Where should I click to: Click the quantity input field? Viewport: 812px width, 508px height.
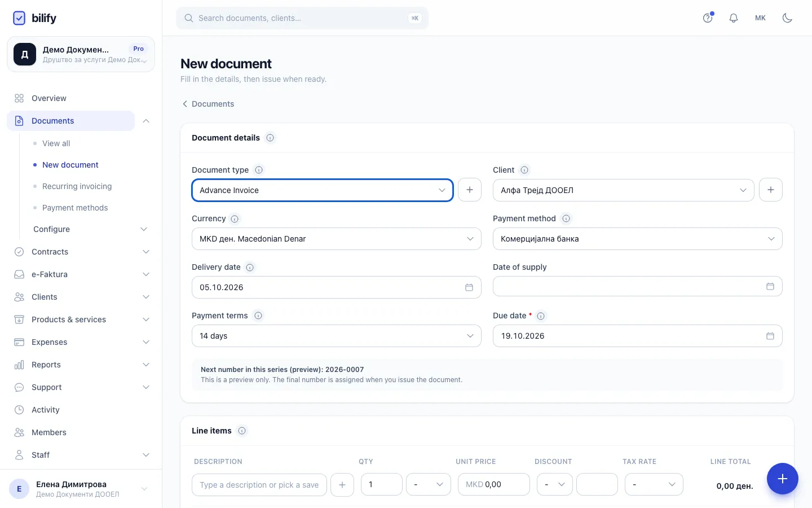(x=382, y=484)
